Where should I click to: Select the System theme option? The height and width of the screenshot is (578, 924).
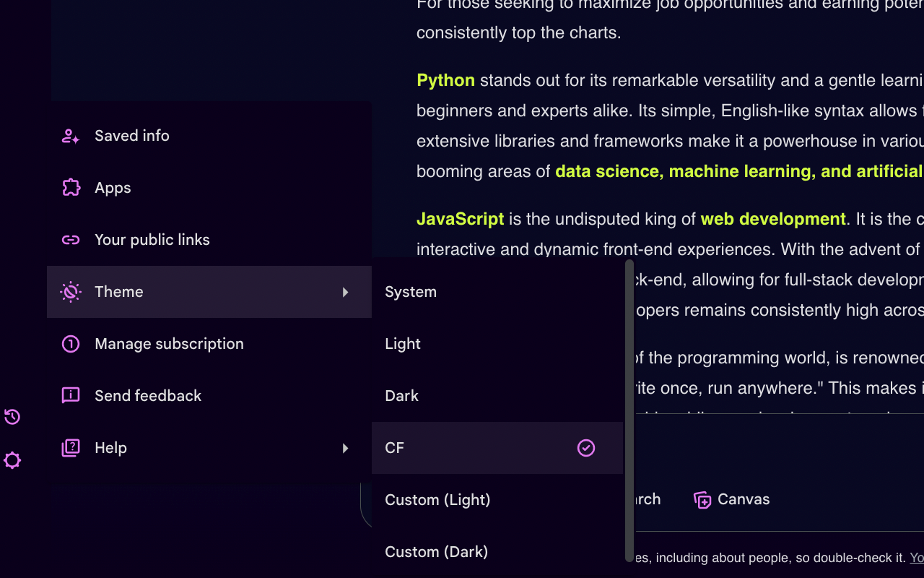coord(411,292)
